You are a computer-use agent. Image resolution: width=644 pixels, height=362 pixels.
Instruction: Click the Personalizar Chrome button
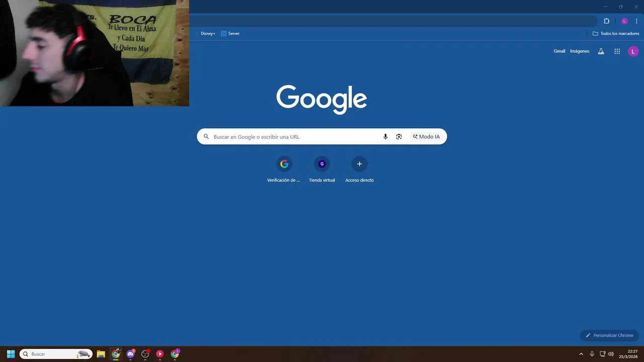click(x=609, y=335)
